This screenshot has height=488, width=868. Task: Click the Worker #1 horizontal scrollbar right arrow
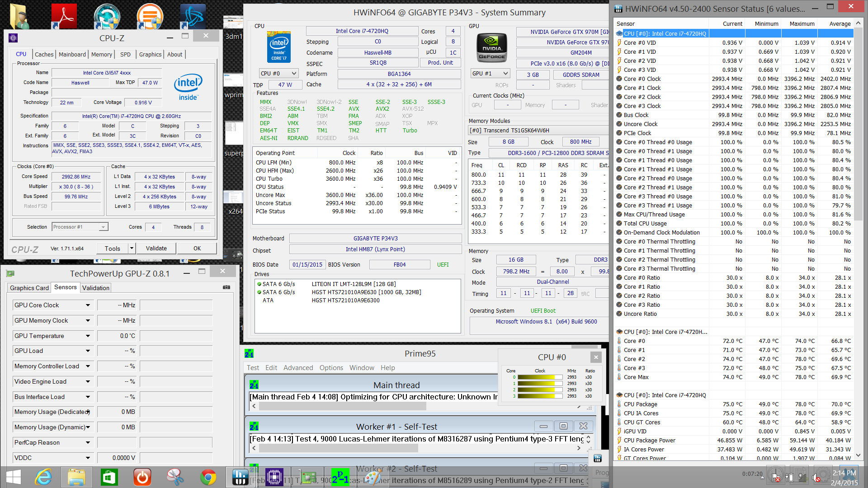pyautogui.click(x=579, y=448)
